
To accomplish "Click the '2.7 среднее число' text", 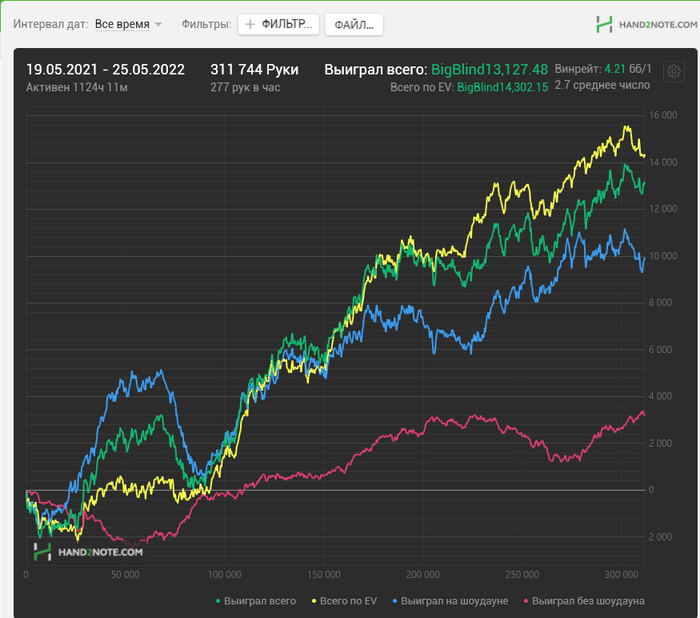I will point(602,85).
